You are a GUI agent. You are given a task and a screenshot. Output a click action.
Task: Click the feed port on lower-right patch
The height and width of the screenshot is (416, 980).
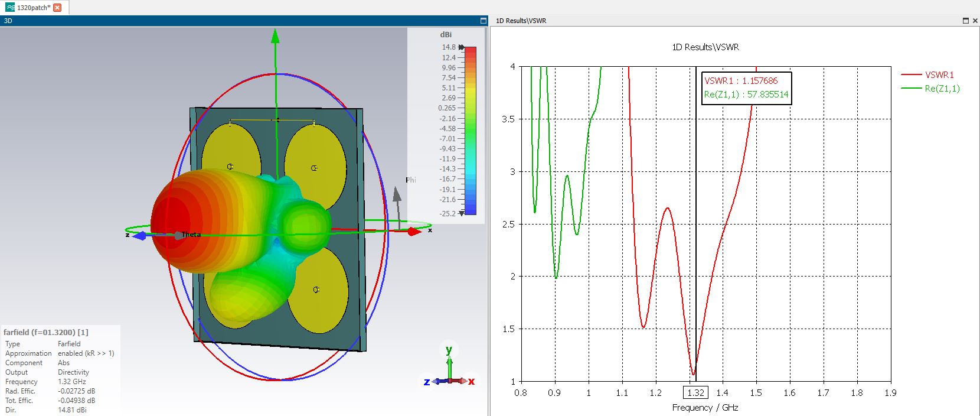tap(316, 290)
